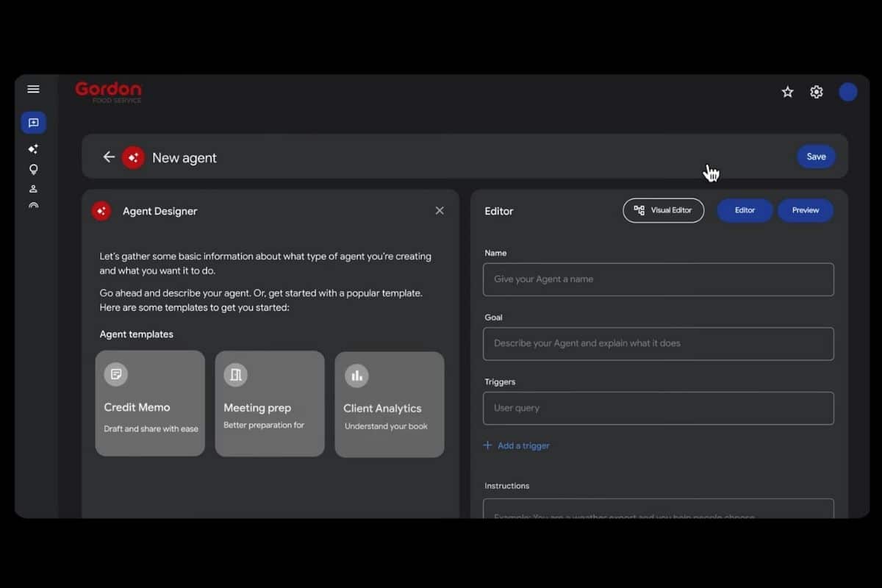Click the star favorites icon
Screen dimensions: 882x588
[787, 92]
